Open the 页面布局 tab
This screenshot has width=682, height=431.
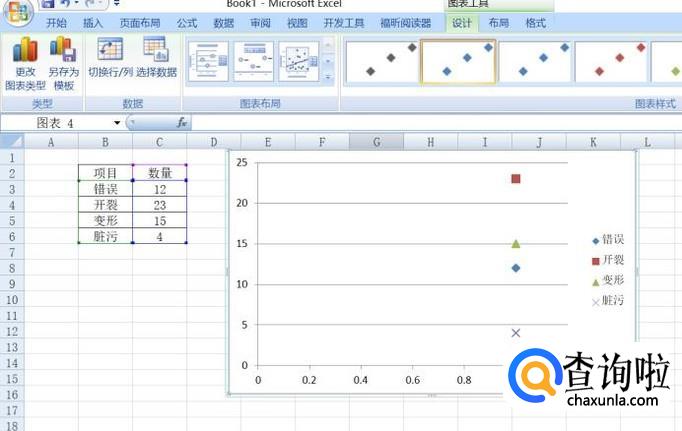pos(140,23)
